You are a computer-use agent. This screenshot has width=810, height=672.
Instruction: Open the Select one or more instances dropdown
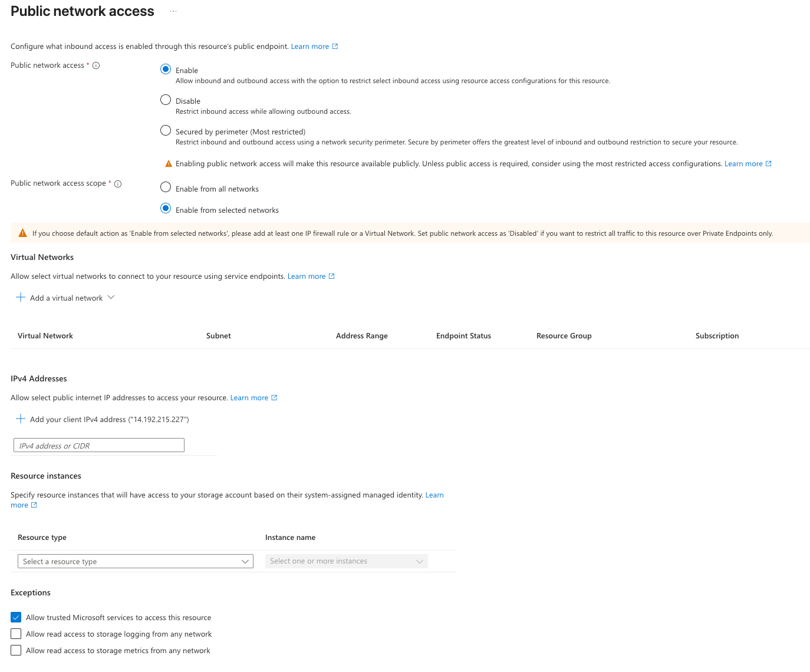pos(346,561)
